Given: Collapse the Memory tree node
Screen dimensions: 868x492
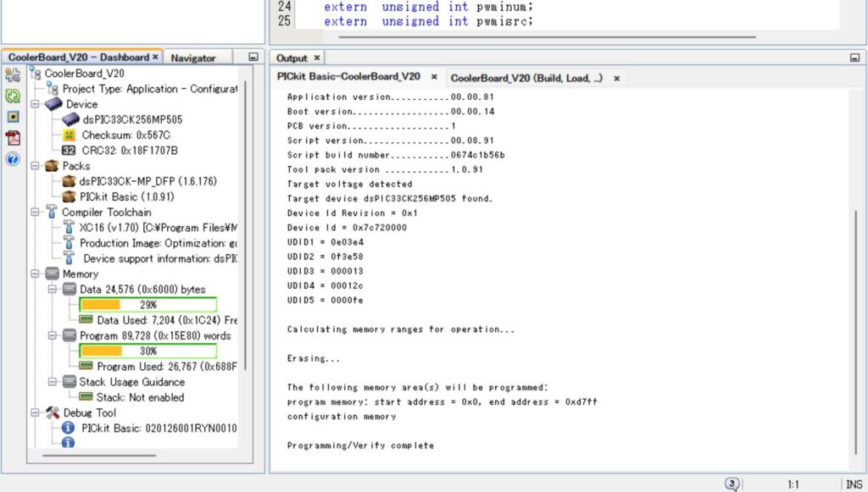Looking at the screenshot, I should (35, 274).
